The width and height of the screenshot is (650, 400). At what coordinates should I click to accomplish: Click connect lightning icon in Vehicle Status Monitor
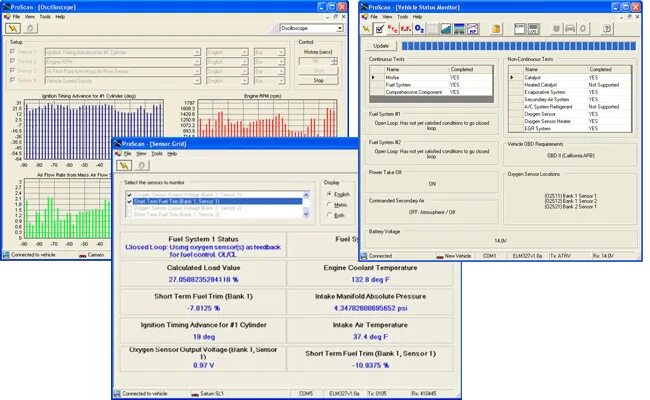[366, 29]
